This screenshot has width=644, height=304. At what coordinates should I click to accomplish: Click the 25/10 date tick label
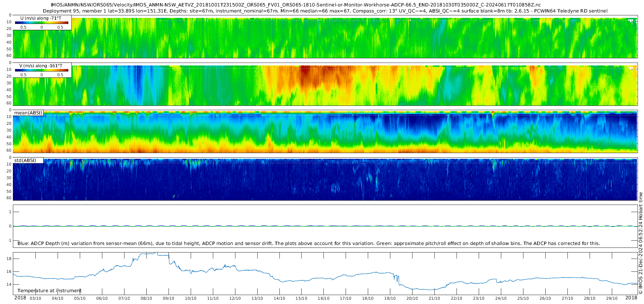coord(523,298)
